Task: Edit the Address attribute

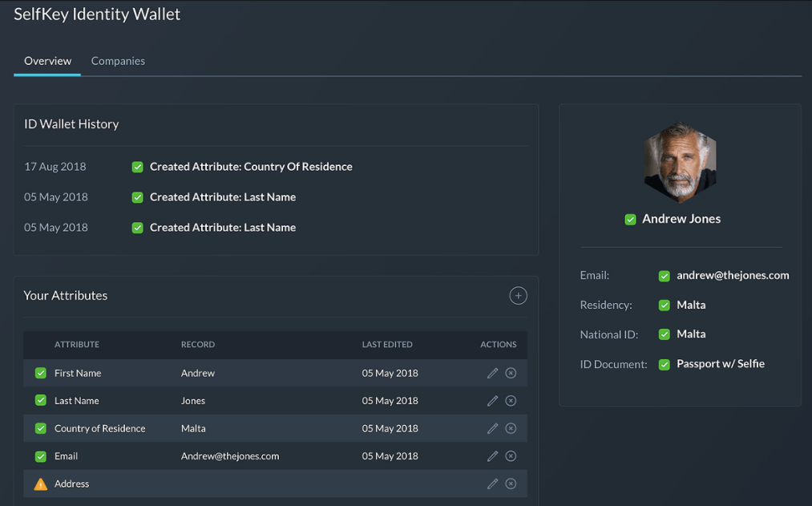Action: pyautogui.click(x=492, y=484)
